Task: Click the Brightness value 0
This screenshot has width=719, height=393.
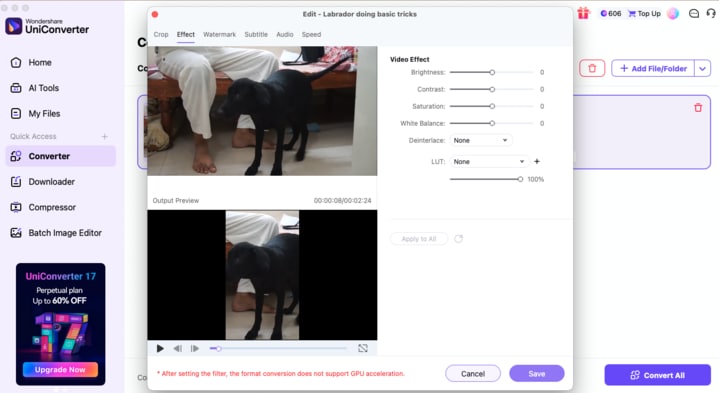Action: tap(542, 72)
